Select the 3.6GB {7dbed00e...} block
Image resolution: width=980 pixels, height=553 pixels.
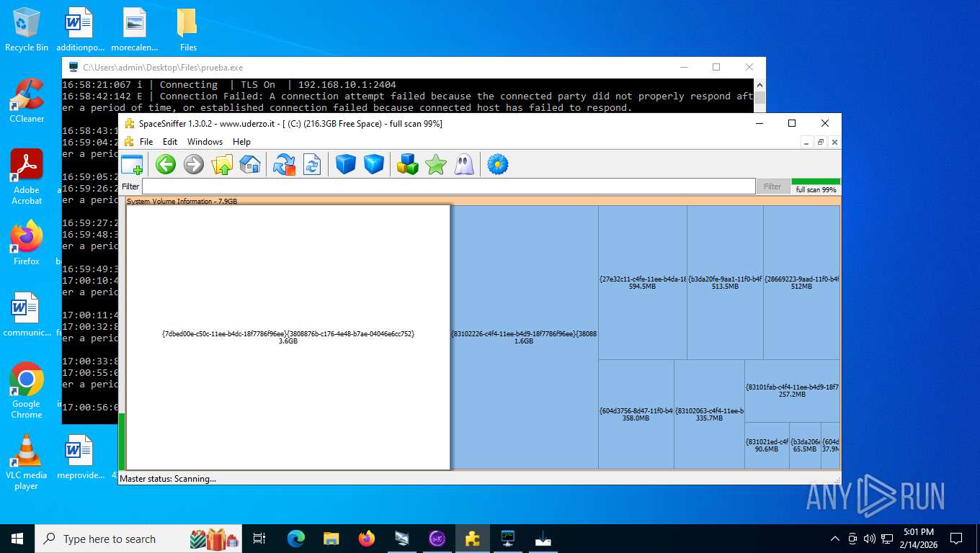click(288, 337)
